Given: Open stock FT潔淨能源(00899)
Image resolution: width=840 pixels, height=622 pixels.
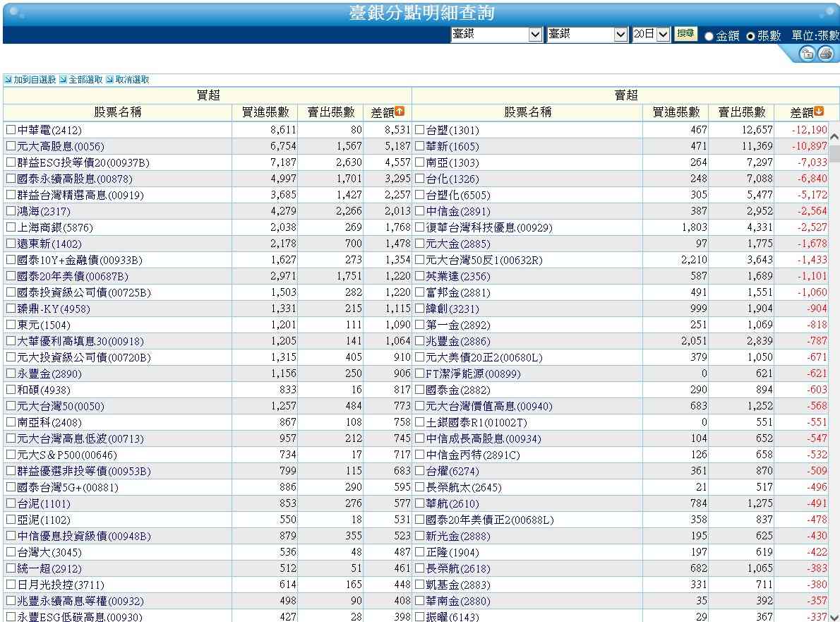Looking at the screenshot, I should [473, 374].
